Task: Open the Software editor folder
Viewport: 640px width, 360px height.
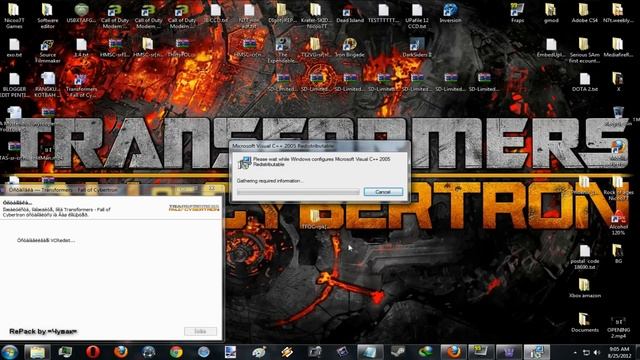Action: point(48,16)
